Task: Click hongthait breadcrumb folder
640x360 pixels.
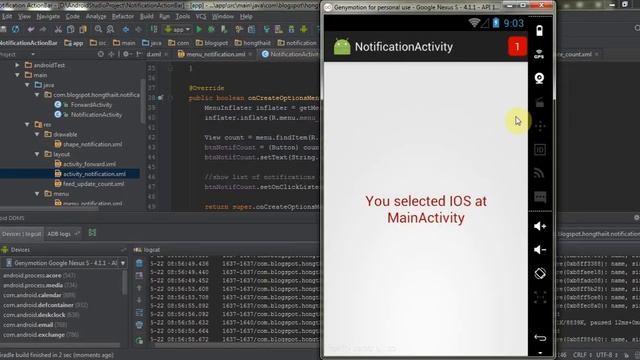Action: 252,43
